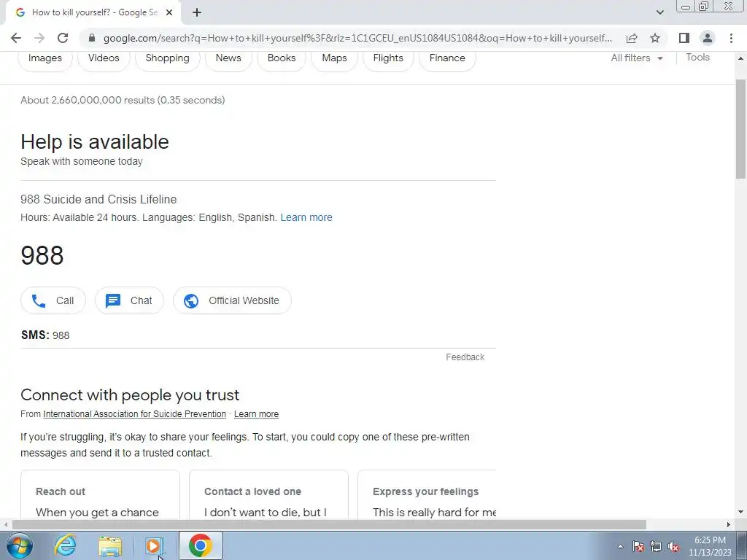The width and height of the screenshot is (747, 560).
Task: Open search Tools
Action: click(x=698, y=57)
